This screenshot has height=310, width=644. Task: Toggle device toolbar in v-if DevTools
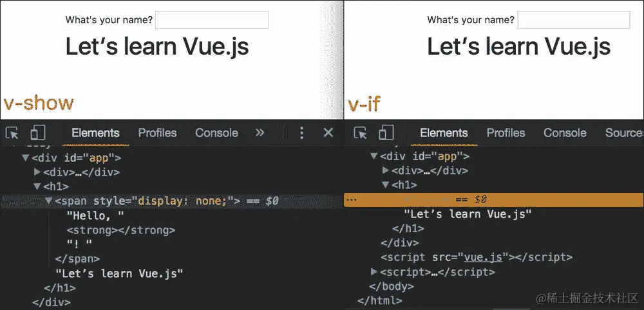[x=386, y=133]
